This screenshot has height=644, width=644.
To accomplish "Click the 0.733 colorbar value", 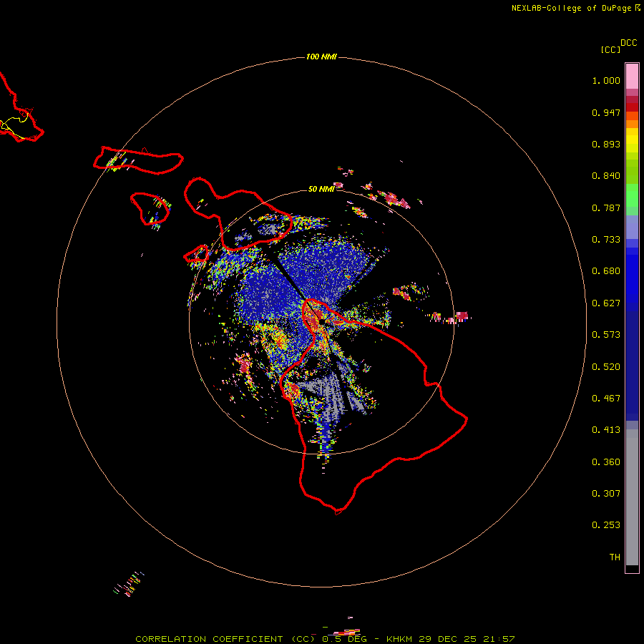I will tap(606, 240).
